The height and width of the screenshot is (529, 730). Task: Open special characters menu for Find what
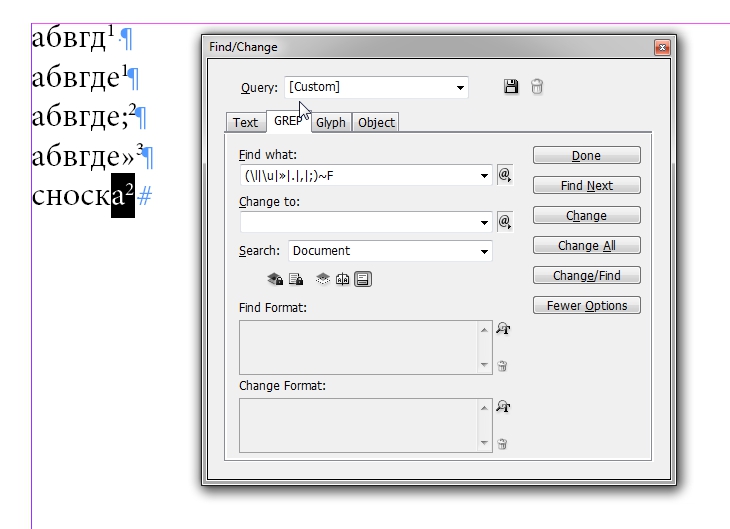pyautogui.click(x=505, y=175)
